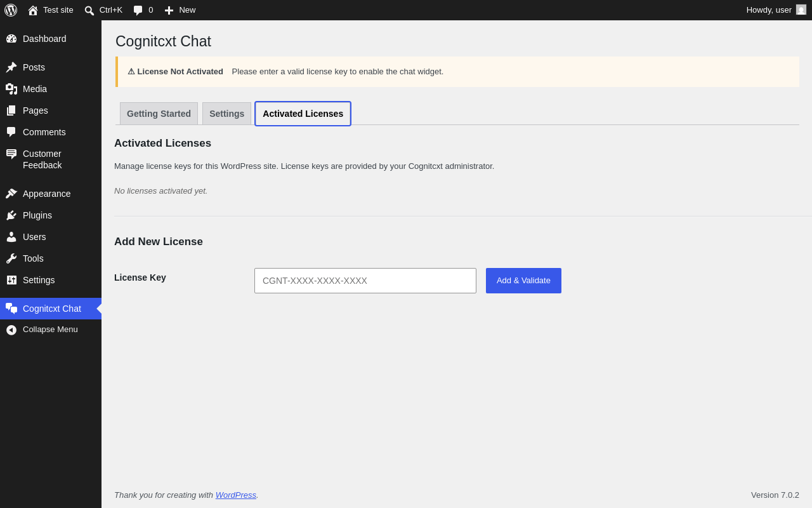This screenshot has height=508, width=812.
Task: Click the plus New icon
Action: (169, 10)
